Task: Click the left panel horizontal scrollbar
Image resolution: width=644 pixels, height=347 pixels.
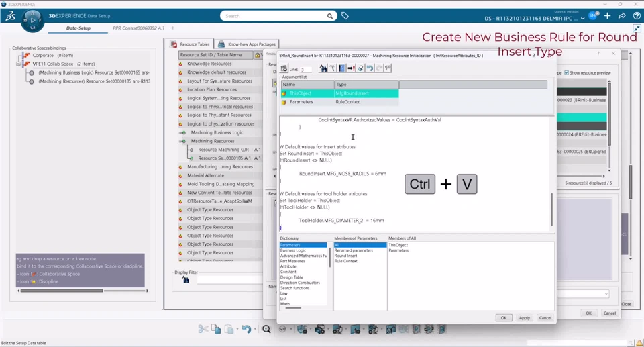Action: 62,291
